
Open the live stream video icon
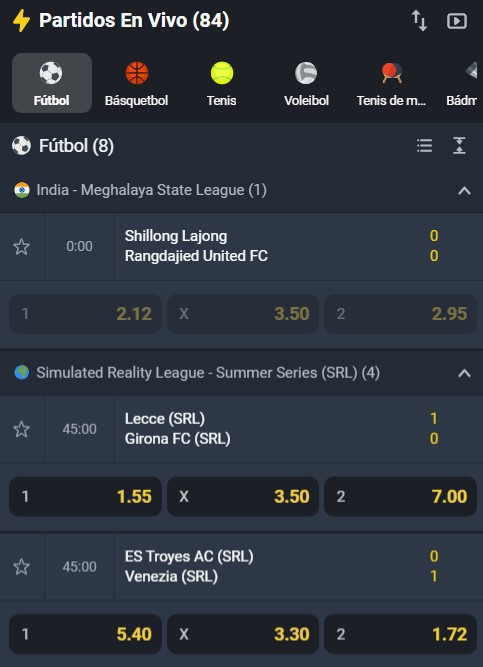pos(457,21)
